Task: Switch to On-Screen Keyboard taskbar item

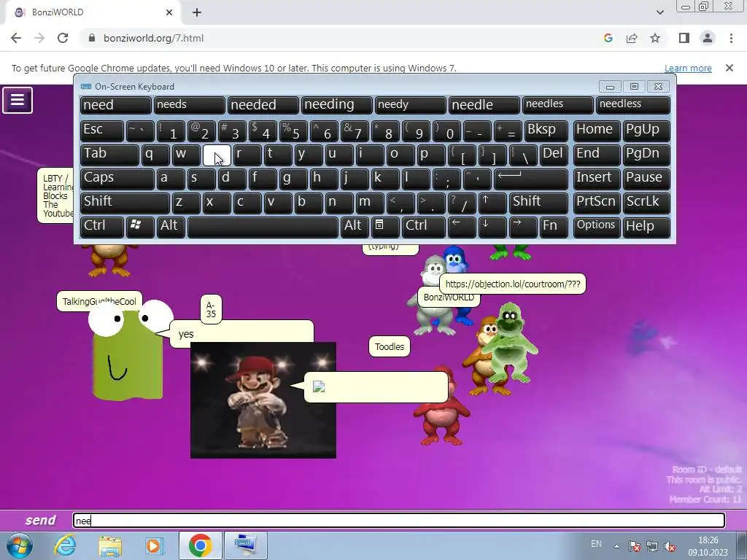Action: pos(245,545)
